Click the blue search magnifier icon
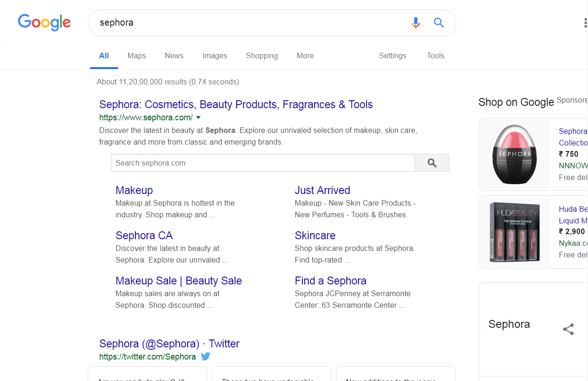The width and height of the screenshot is (588, 381). click(439, 22)
